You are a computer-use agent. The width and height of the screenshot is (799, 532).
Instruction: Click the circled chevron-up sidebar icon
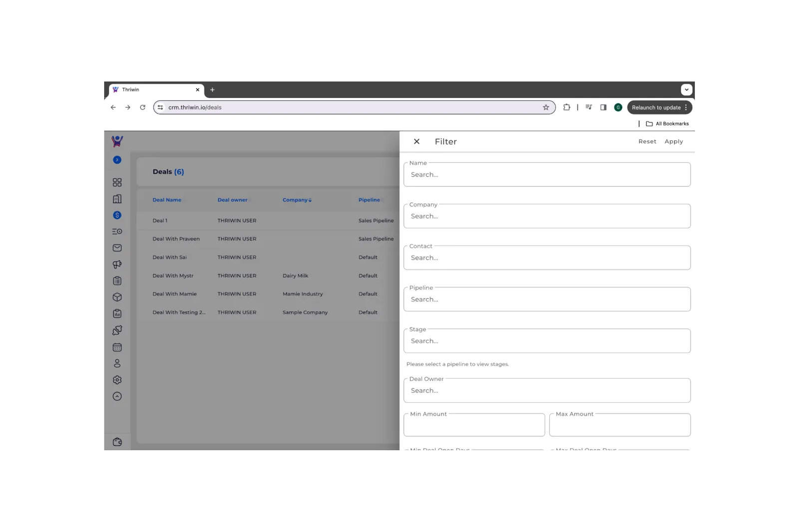(117, 397)
